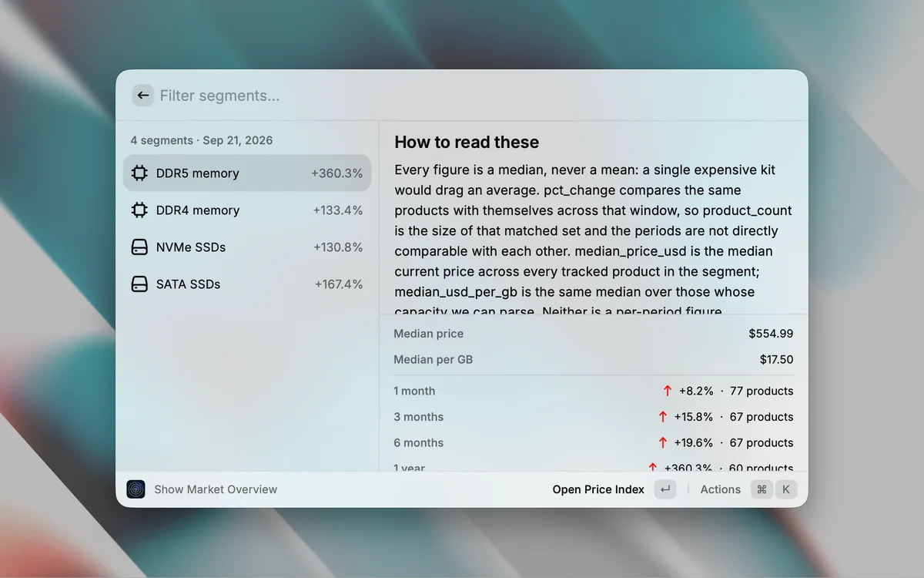Screen dimensions: 924x578
Task: Click the +133.4% DDR4 value
Action: coord(338,210)
